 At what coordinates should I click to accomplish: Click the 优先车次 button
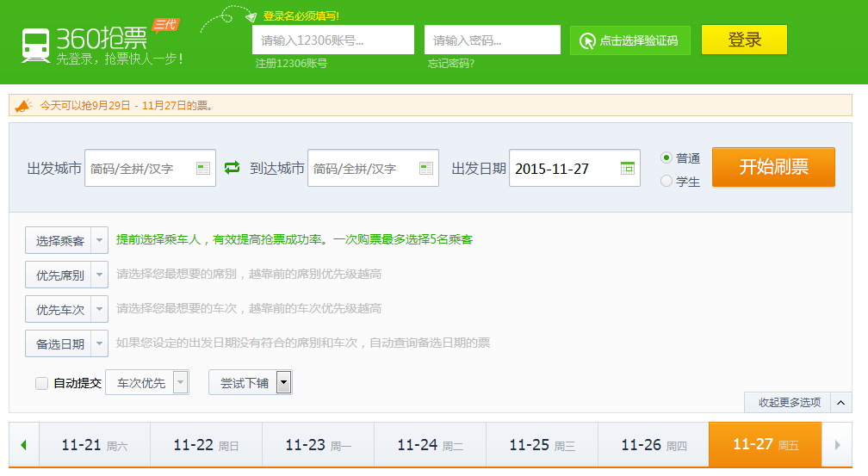[x=59, y=309]
